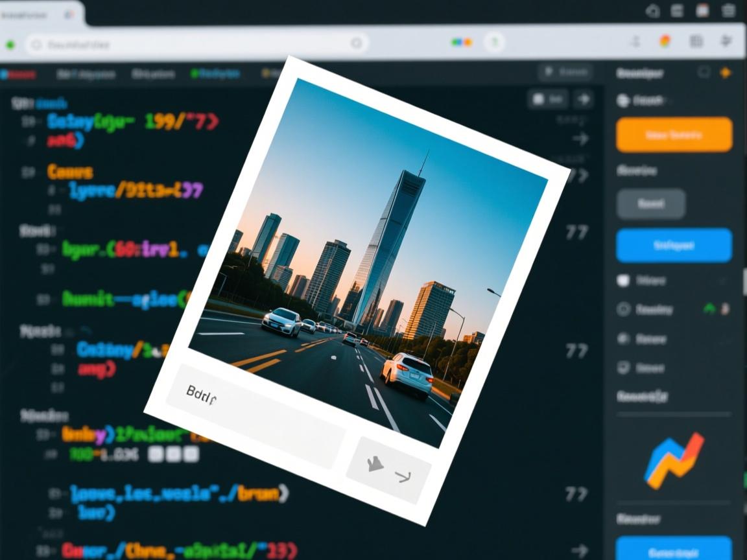This screenshot has height=560, width=747.
Task: Toggle the first list item with the white square icon
Action: pyautogui.click(x=623, y=280)
